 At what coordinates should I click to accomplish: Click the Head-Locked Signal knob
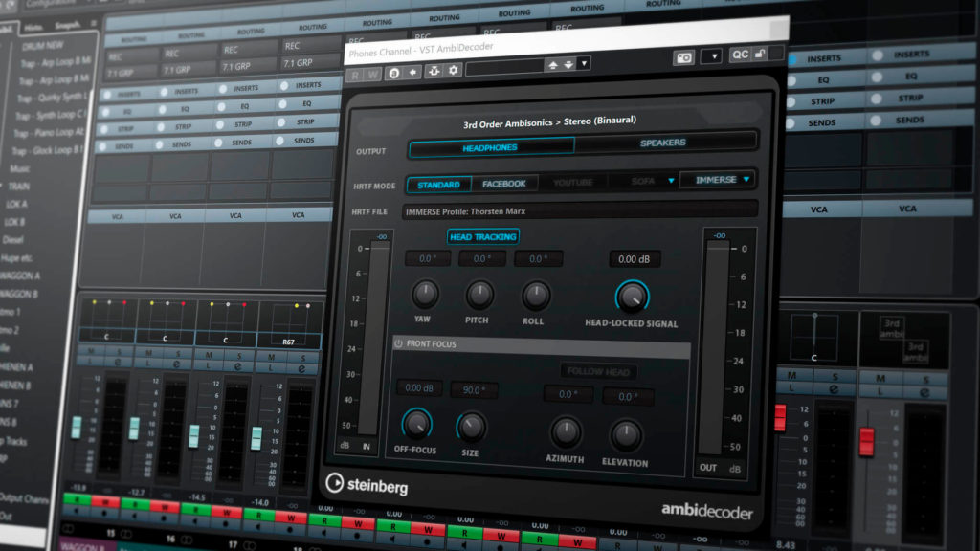(631, 298)
